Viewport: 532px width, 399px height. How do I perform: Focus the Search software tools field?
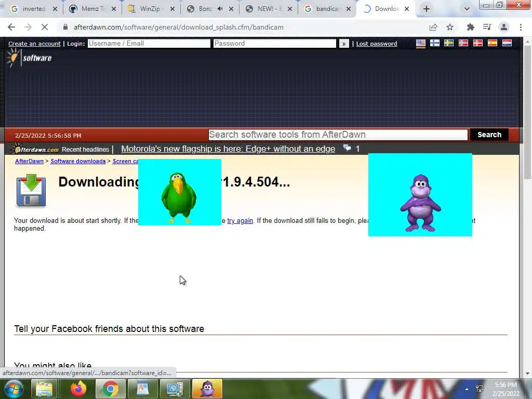(x=338, y=135)
